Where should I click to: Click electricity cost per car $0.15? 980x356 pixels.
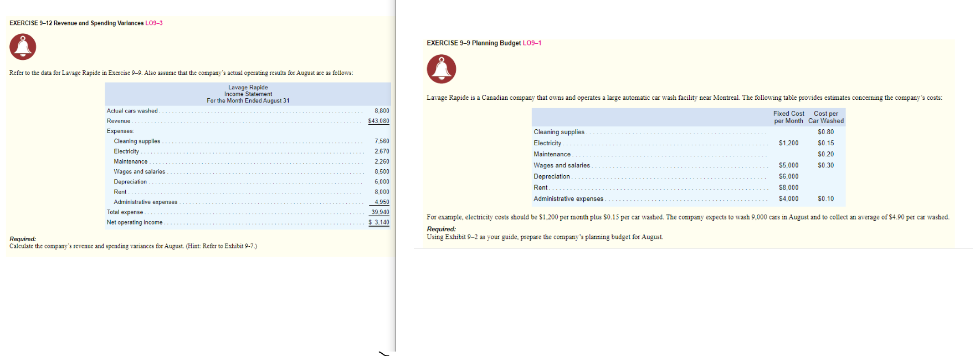(825, 143)
